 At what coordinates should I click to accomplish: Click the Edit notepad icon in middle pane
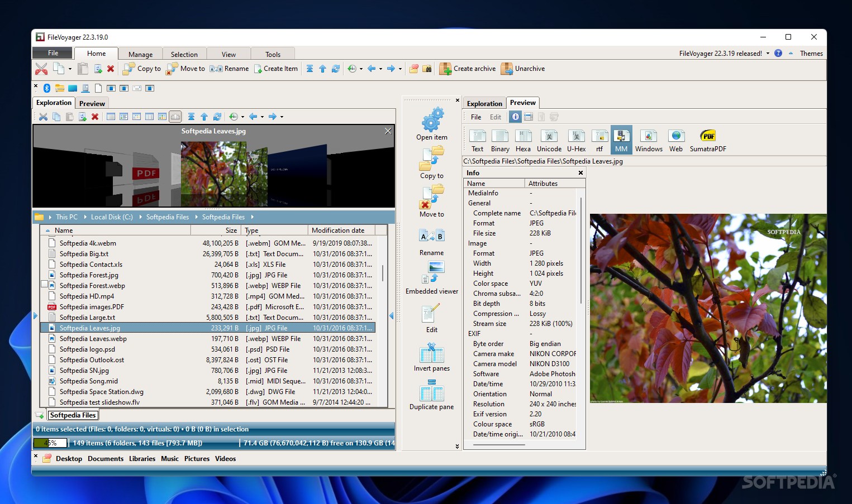tap(432, 314)
